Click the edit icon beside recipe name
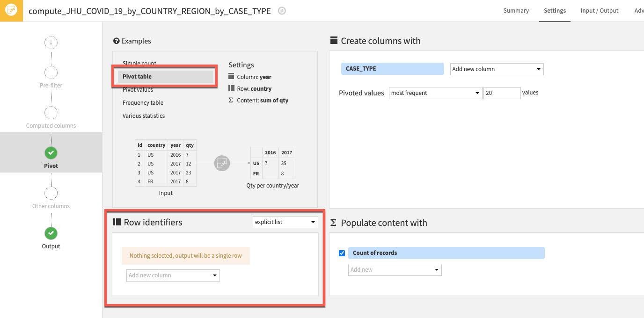Viewport: 644px width, 318px height. click(x=282, y=11)
